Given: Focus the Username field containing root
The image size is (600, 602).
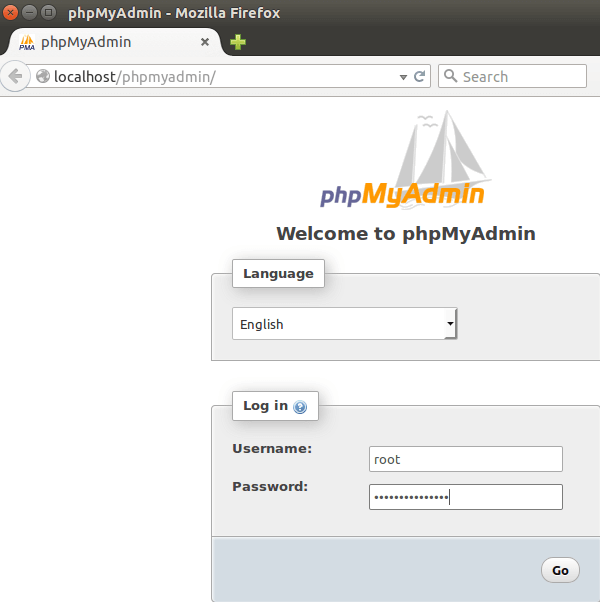Looking at the screenshot, I should pyautogui.click(x=466, y=459).
